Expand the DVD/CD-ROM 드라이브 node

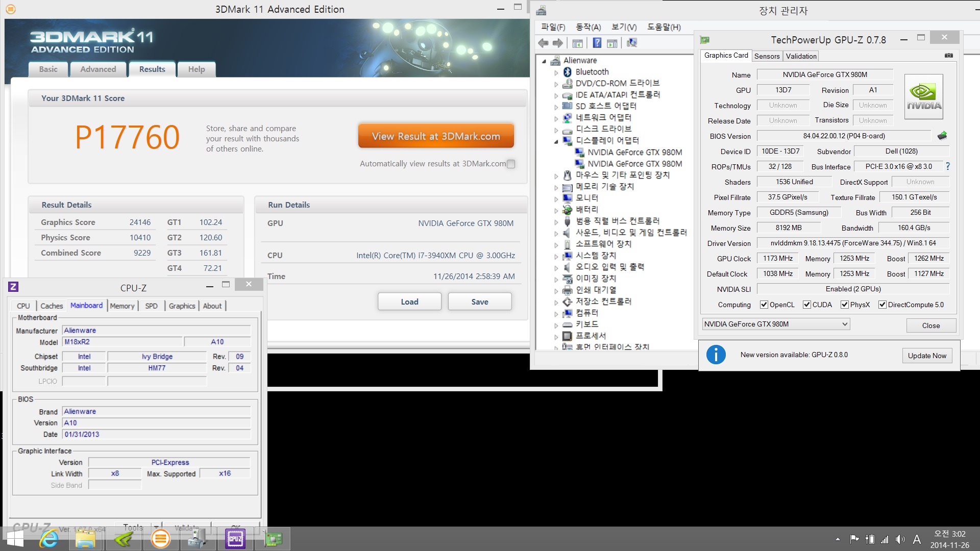tap(556, 84)
